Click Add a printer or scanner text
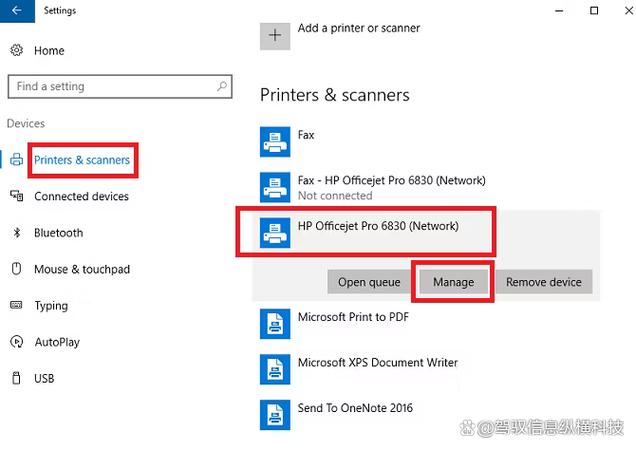 tap(359, 28)
